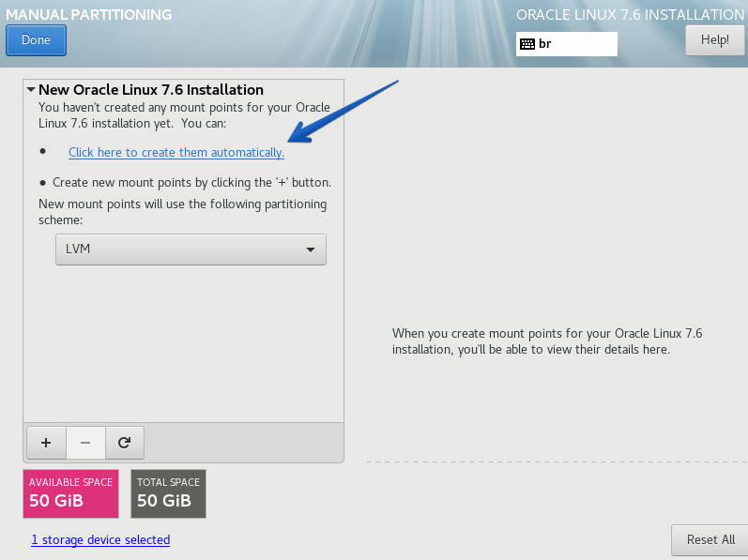Image resolution: width=748 pixels, height=560 pixels.
Task: Click the pink Available Space 50 GiB box
Action: point(70,493)
